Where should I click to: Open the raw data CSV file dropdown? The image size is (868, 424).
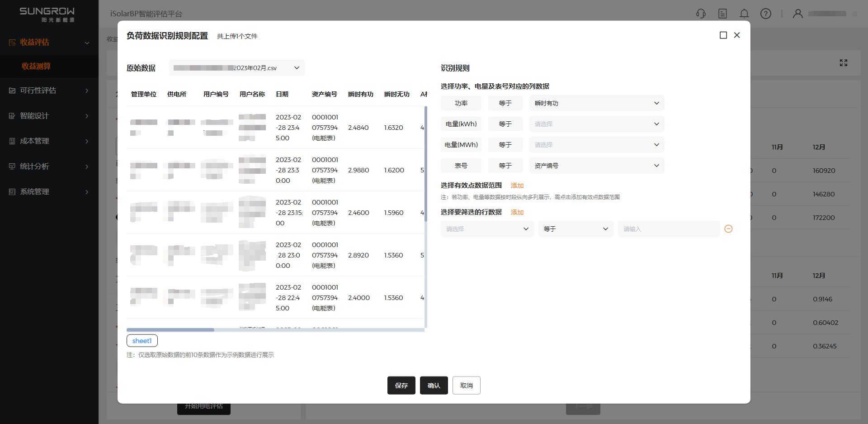(236, 68)
